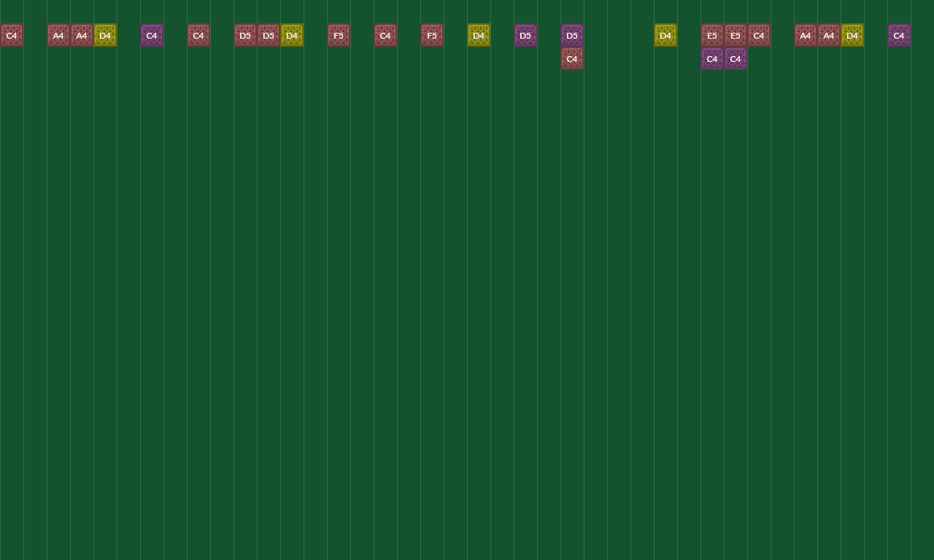Click the leftmost red C4 note block
The width and height of the screenshot is (934, 560).
(12, 35)
